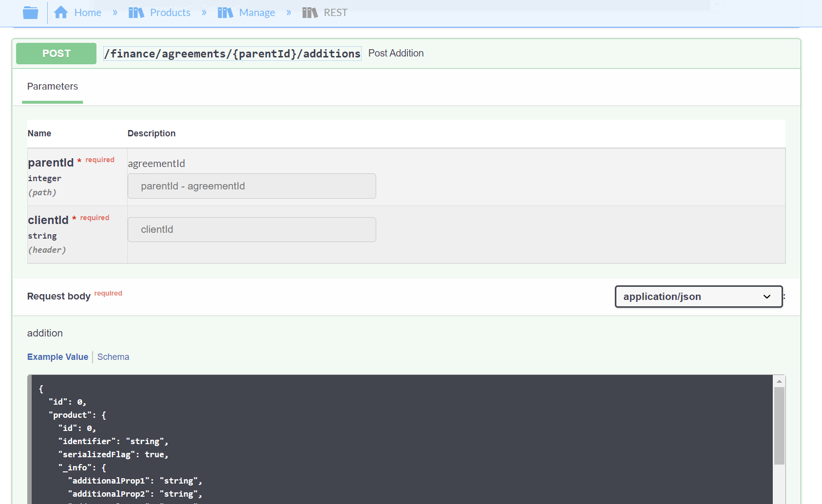Click the Request body heading
The width and height of the screenshot is (822, 504).
pyautogui.click(x=59, y=296)
